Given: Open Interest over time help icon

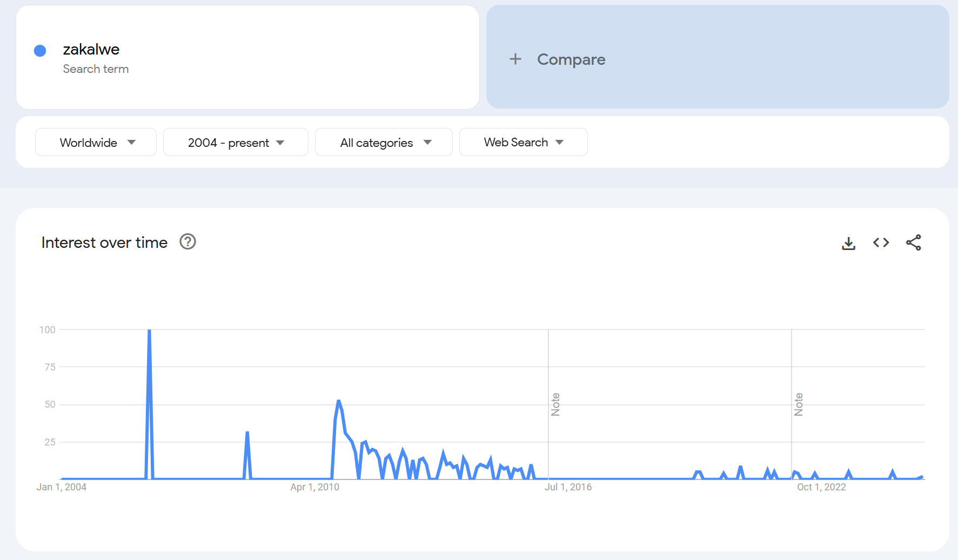Looking at the screenshot, I should [x=187, y=241].
